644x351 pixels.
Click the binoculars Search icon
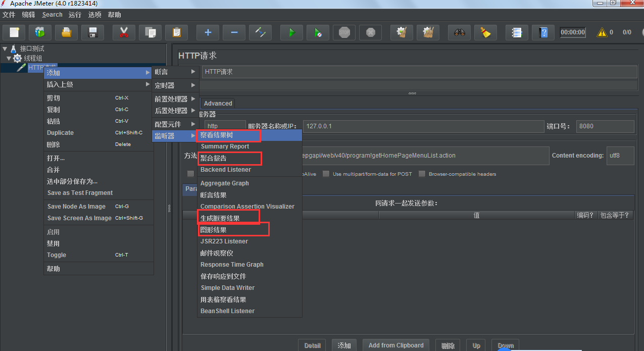(459, 32)
